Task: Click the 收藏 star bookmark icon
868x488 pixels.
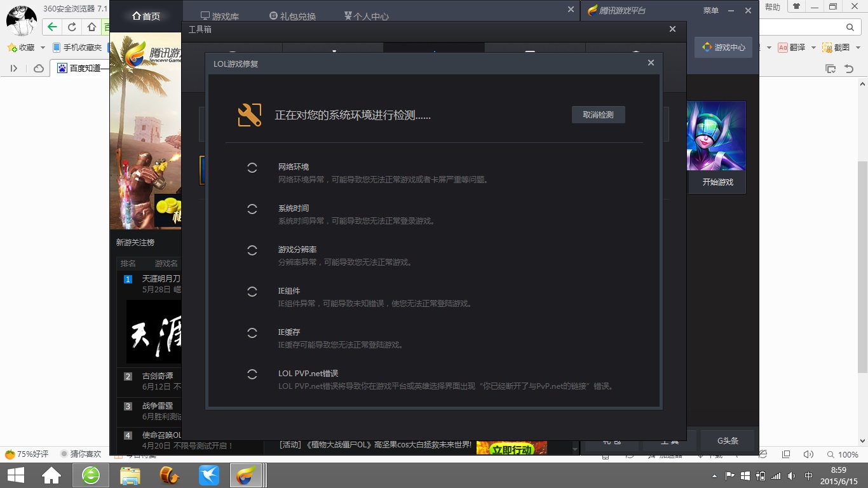Action: (12, 48)
